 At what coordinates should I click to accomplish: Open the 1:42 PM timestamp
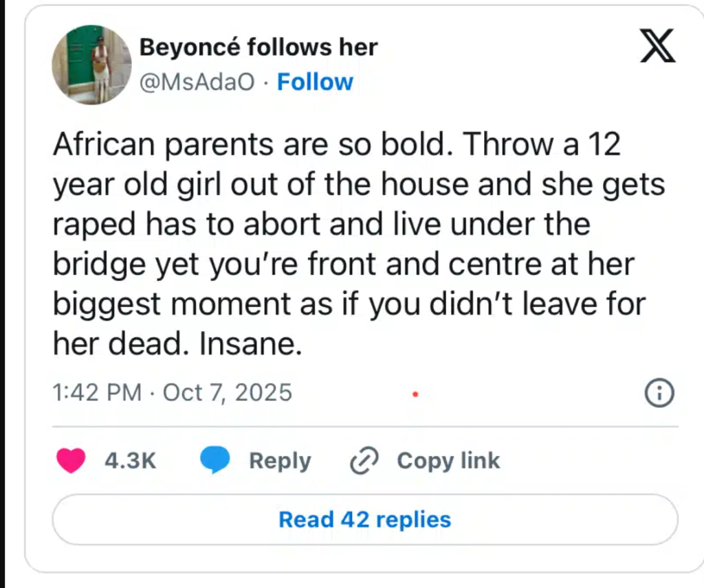96,393
